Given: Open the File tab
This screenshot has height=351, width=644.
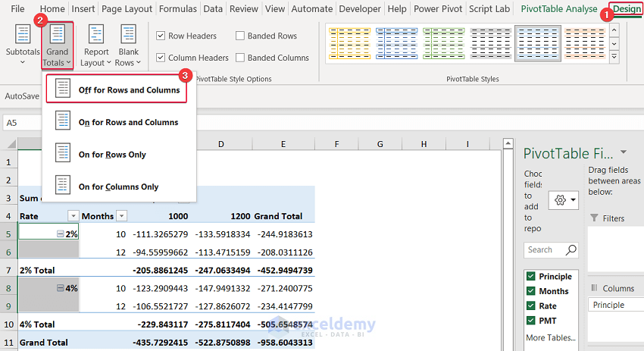Looking at the screenshot, I should click(17, 8).
